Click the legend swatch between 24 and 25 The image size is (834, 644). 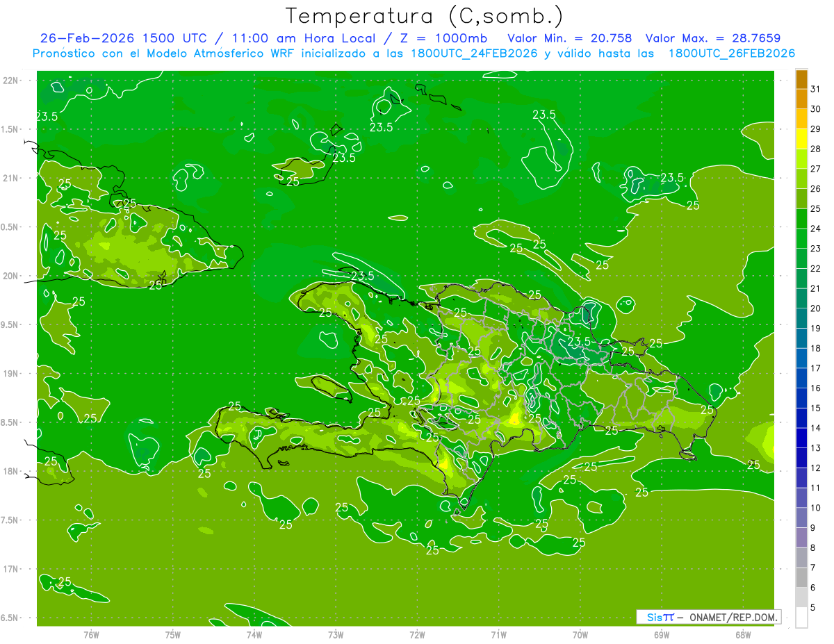click(801, 219)
